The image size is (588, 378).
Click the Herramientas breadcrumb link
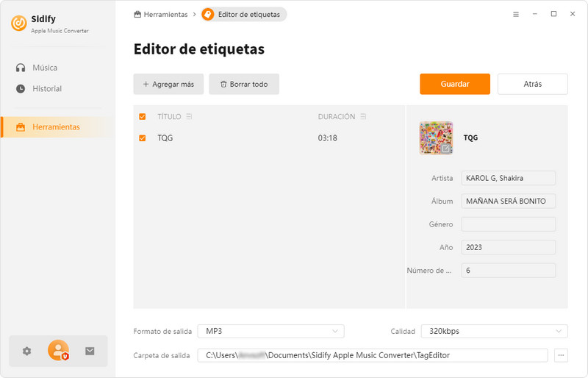coord(161,14)
